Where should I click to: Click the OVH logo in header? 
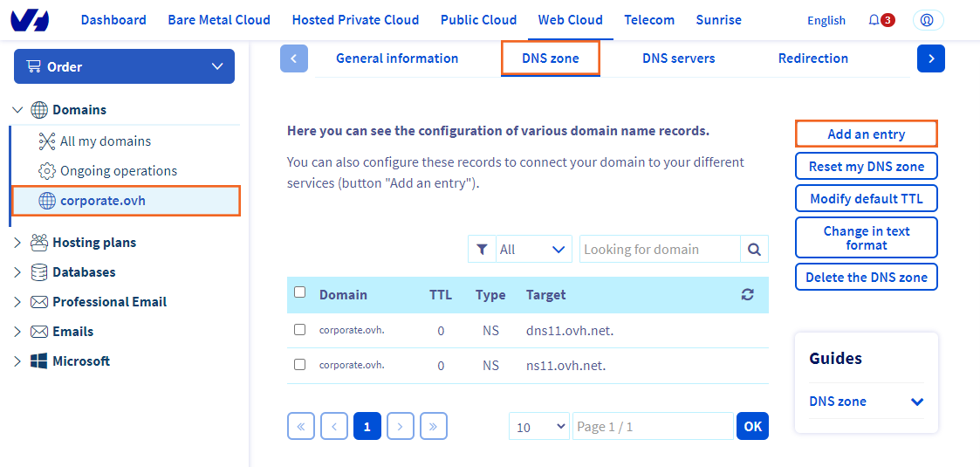click(x=30, y=20)
